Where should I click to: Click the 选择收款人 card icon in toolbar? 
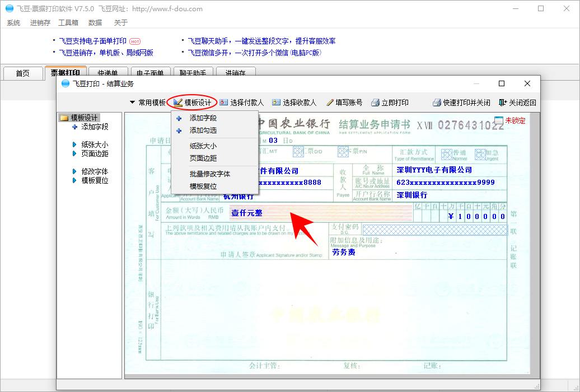point(276,102)
